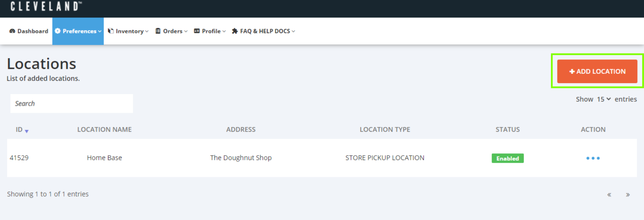
Task: Click the Preferences gear icon
Action: [x=57, y=31]
